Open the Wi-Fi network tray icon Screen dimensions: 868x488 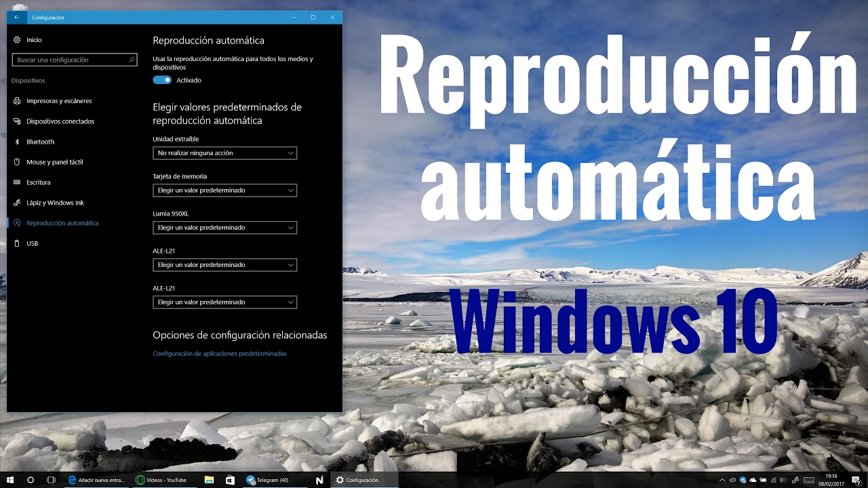pyautogui.click(x=773, y=480)
